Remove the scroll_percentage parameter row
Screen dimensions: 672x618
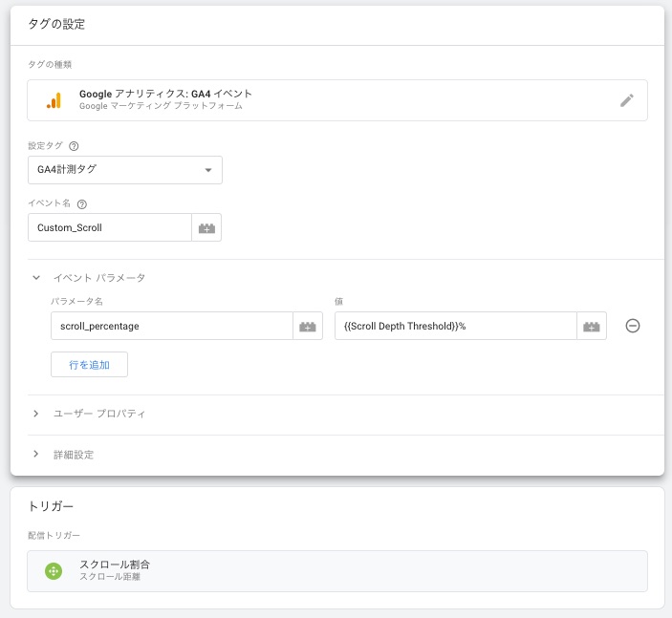(x=632, y=326)
